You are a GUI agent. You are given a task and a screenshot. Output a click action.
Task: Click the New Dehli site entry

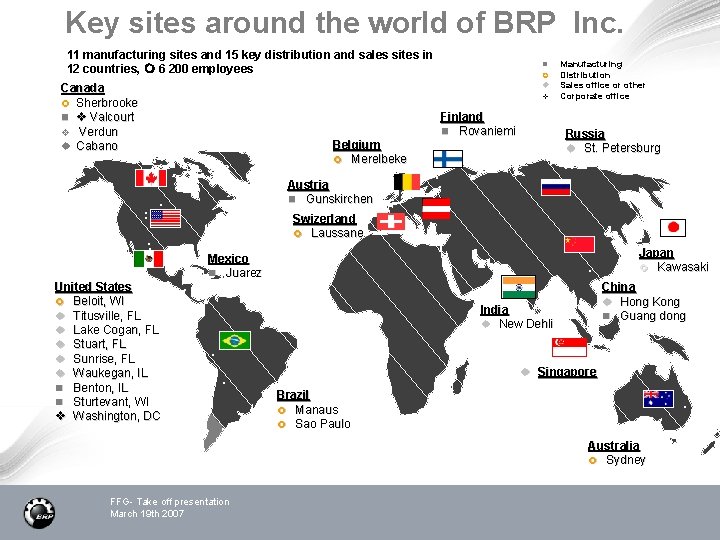click(526, 324)
